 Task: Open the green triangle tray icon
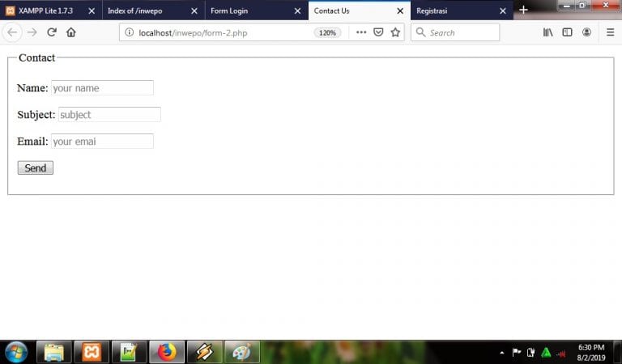pyautogui.click(x=546, y=352)
